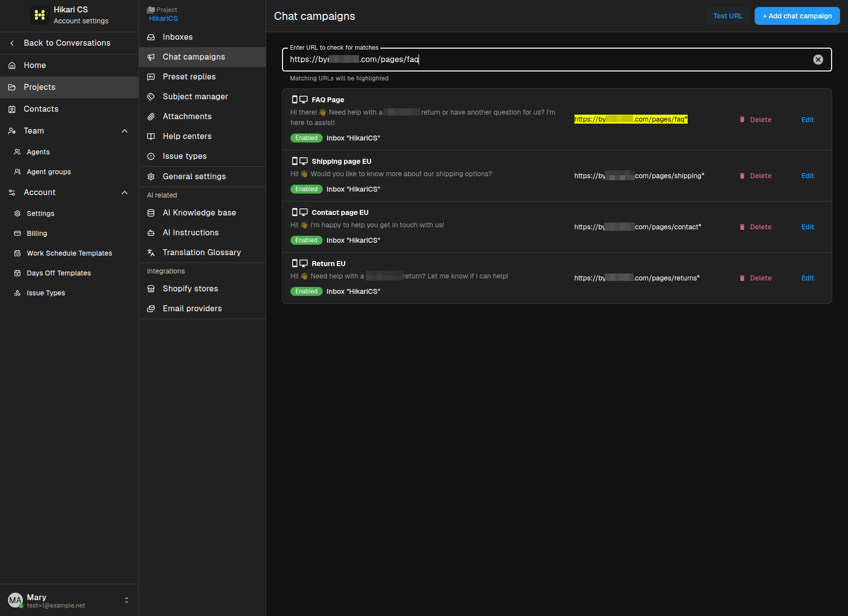Clear the URL field with the X icon

pyautogui.click(x=818, y=60)
